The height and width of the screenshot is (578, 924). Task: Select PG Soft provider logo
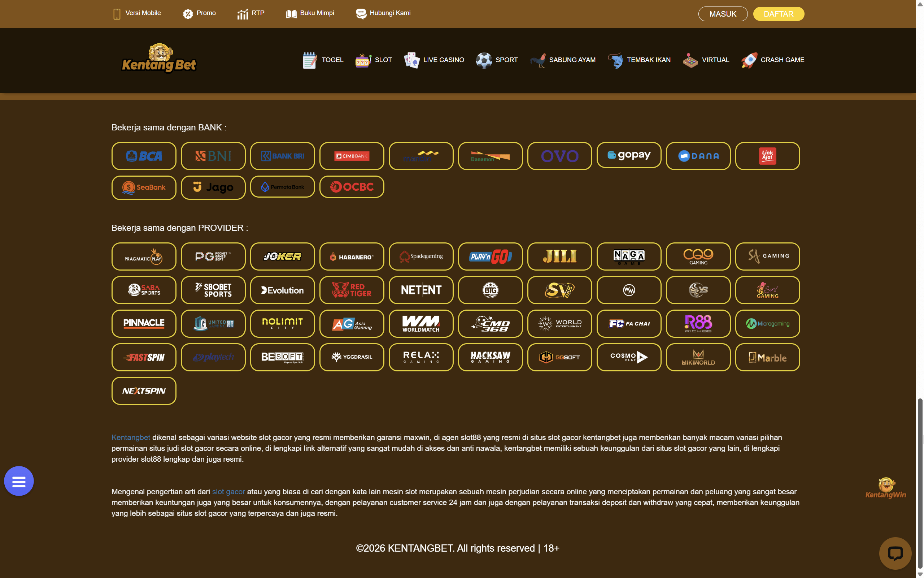213,256
